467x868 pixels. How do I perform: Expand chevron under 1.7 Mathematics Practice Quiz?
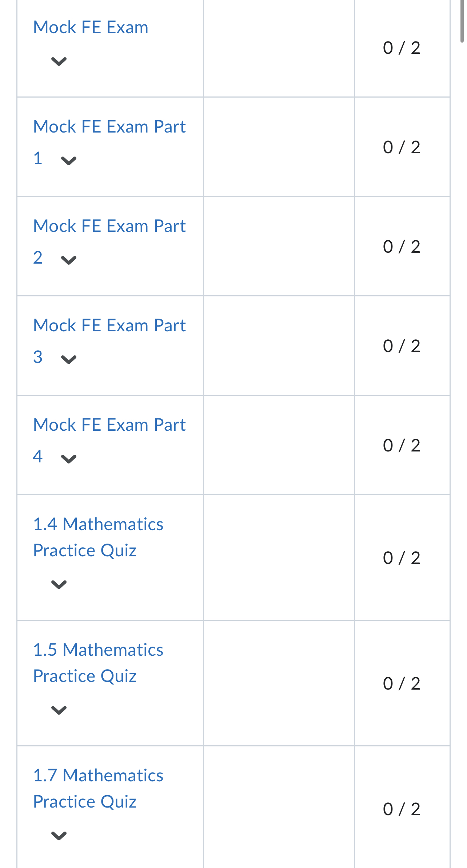click(x=59, y=836)
